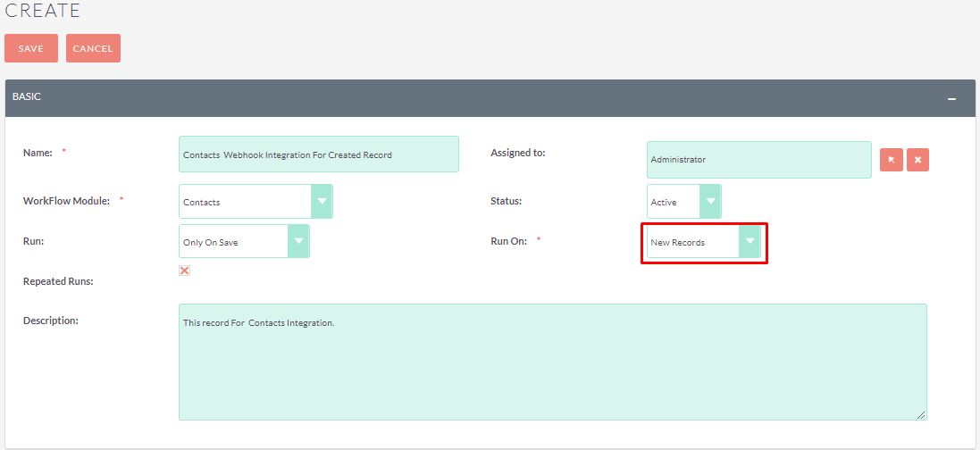Click the Cancel button
Screen dimensions: 980x450
(x=93, y=48)
